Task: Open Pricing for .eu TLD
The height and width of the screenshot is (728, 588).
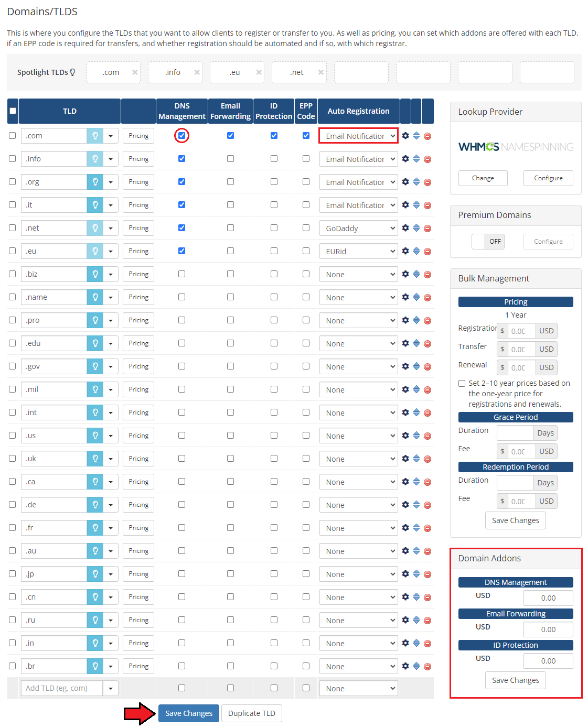Action: click(x=138, y=251)
